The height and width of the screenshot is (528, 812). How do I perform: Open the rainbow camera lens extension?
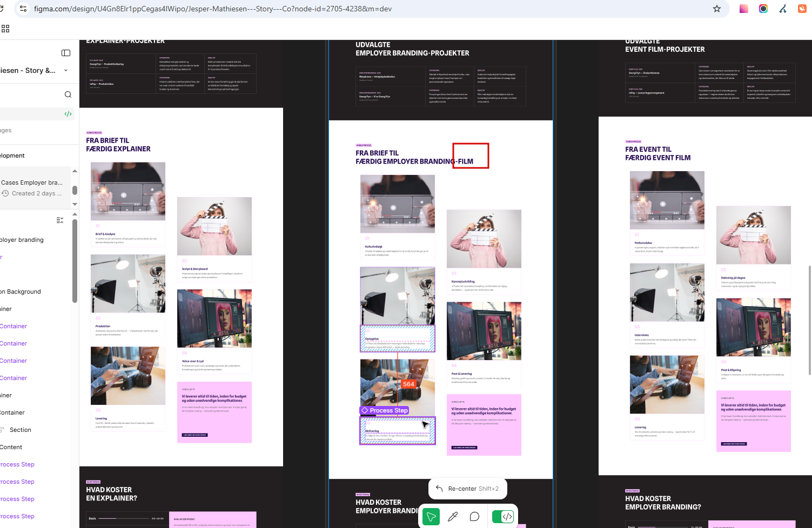point(763,9)
